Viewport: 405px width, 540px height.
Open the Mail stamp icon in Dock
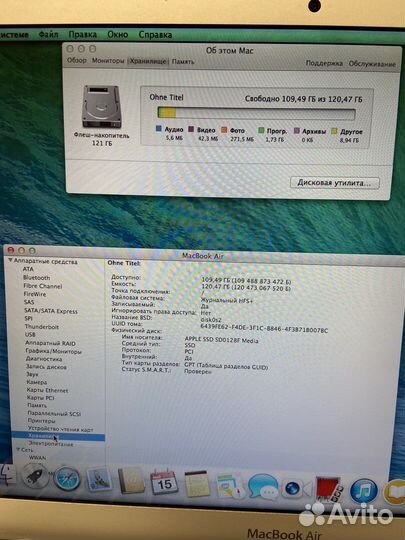tap(99, 480)
